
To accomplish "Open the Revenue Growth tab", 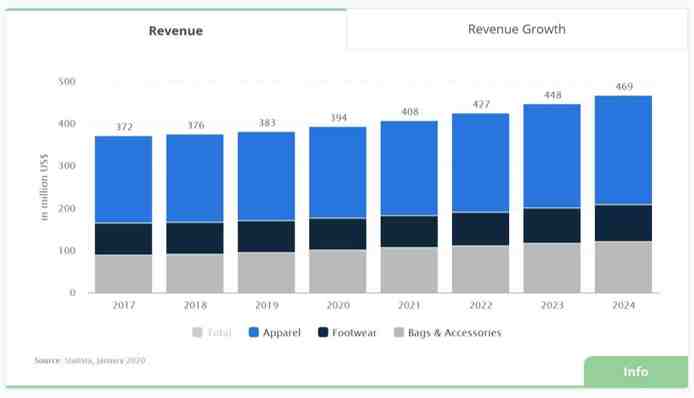I will click(517, 29).
